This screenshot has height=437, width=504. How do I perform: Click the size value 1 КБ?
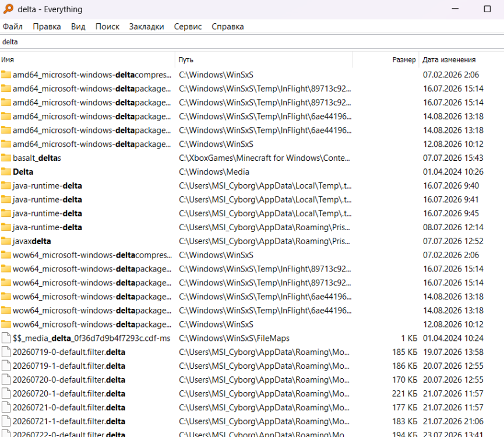(409, 338)
